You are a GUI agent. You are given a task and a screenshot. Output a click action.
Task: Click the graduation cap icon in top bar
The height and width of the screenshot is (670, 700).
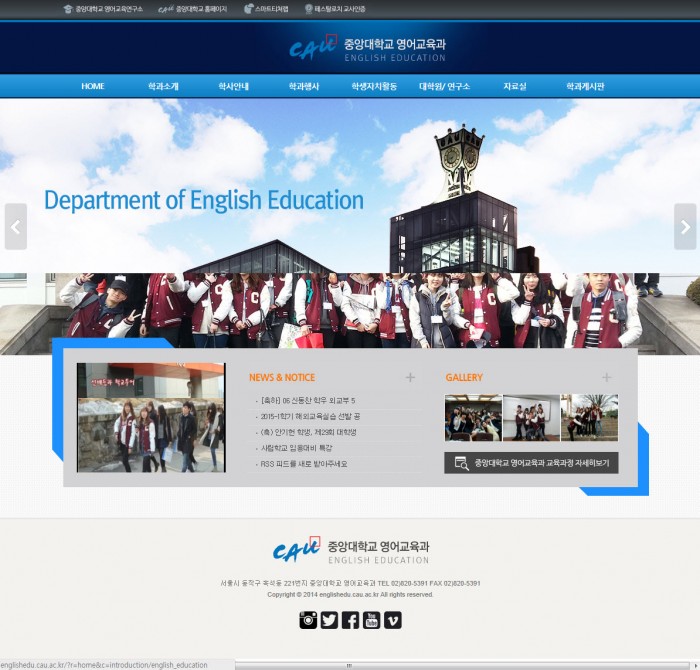coord(68,9)
